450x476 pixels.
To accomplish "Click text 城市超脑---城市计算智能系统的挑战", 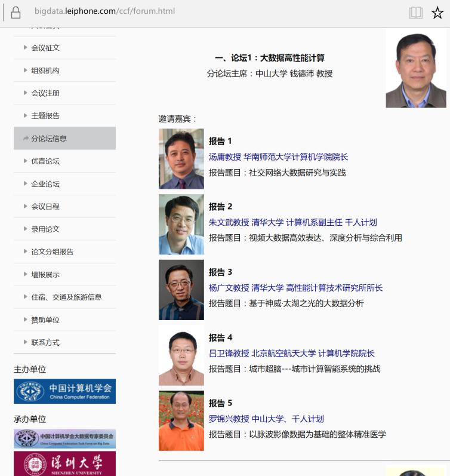I will pyautogui.click(x=315, y=369).
